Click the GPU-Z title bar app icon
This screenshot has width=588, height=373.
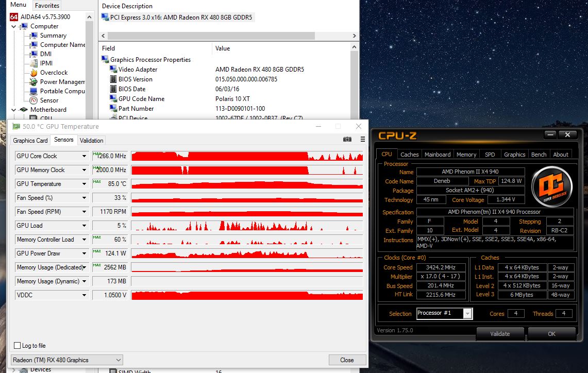point(16,126)
